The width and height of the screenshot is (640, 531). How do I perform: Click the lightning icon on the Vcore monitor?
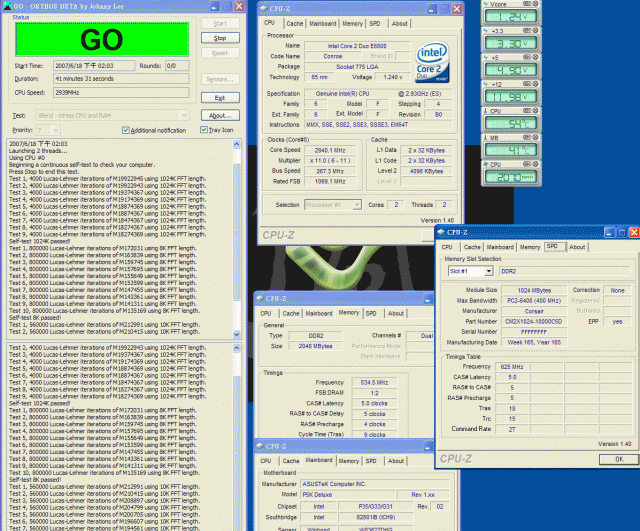point(486,4)
